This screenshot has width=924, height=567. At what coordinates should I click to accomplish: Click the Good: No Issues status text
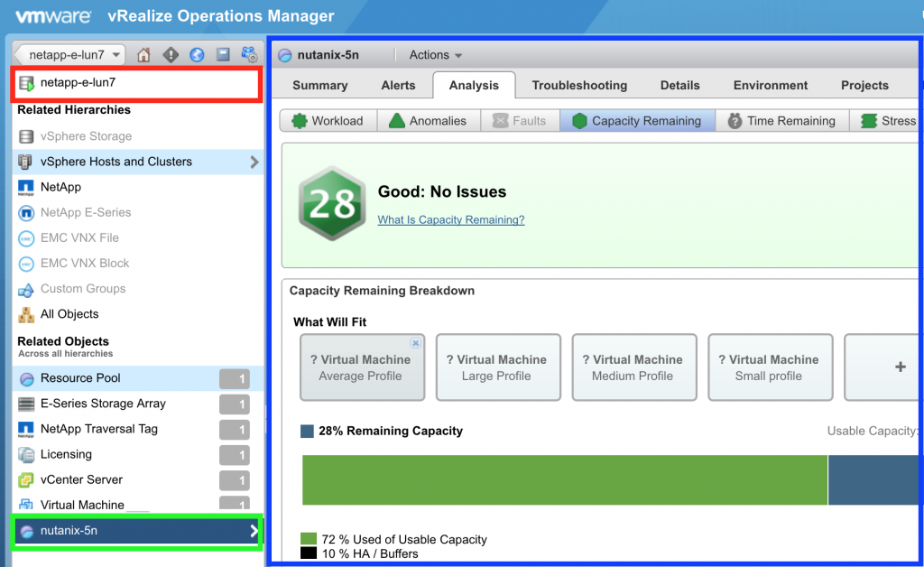pos(442,191)
